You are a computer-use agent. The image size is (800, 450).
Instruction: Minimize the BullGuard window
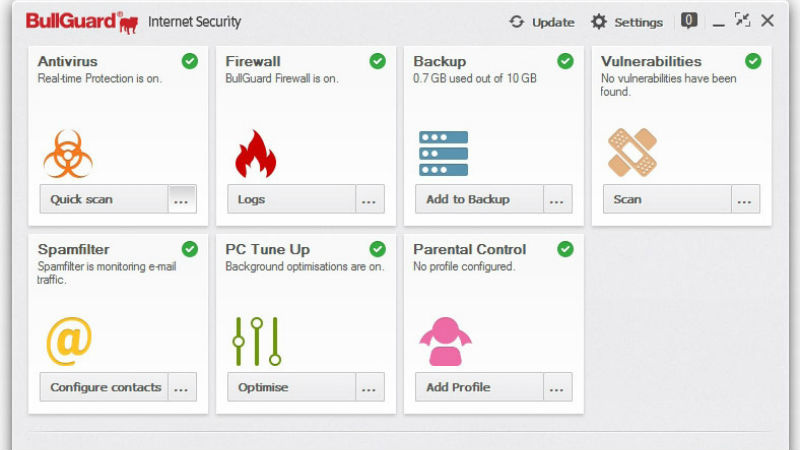[719, 24]
